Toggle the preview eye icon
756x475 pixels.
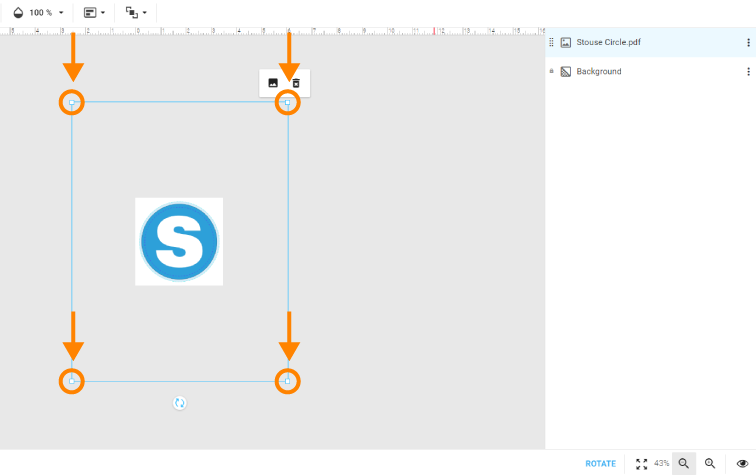pyautogui.click(x=742, y=464)
